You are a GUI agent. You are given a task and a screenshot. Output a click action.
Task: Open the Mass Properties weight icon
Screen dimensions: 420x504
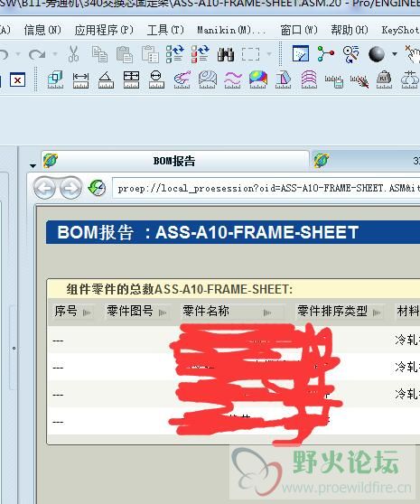pyautogui.click(x=384, y=80)
